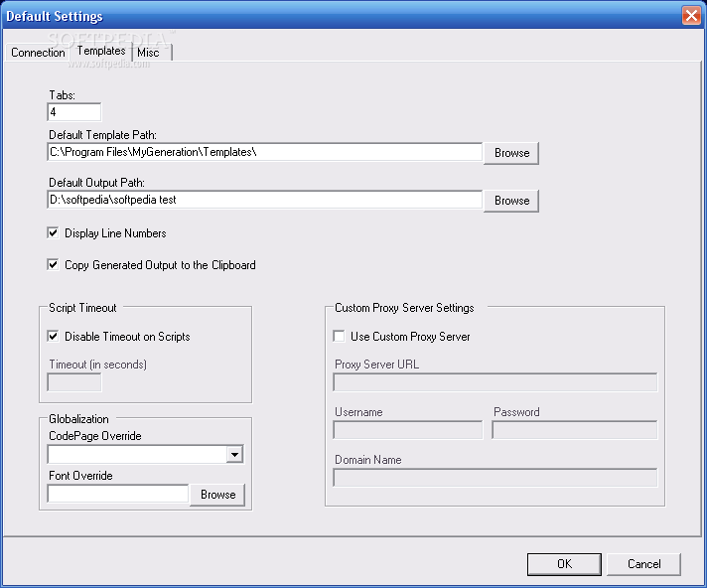Click the Timeout in seconds field

point(74,382)
